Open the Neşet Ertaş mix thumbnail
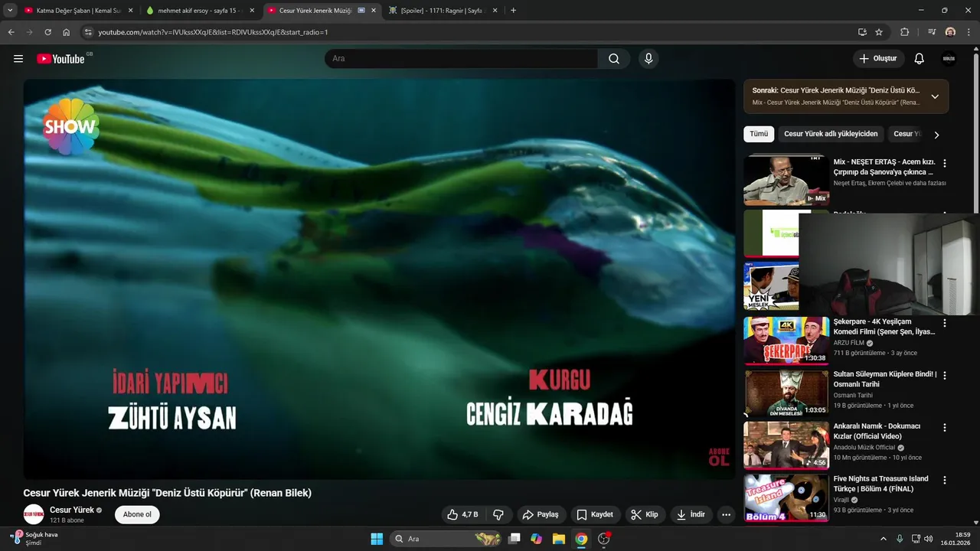Viewport: 980px width, 551px height. point(786,181)
